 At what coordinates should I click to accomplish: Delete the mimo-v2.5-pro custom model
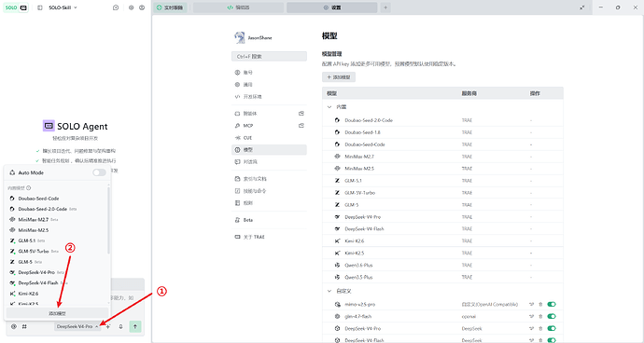point(540,305)
